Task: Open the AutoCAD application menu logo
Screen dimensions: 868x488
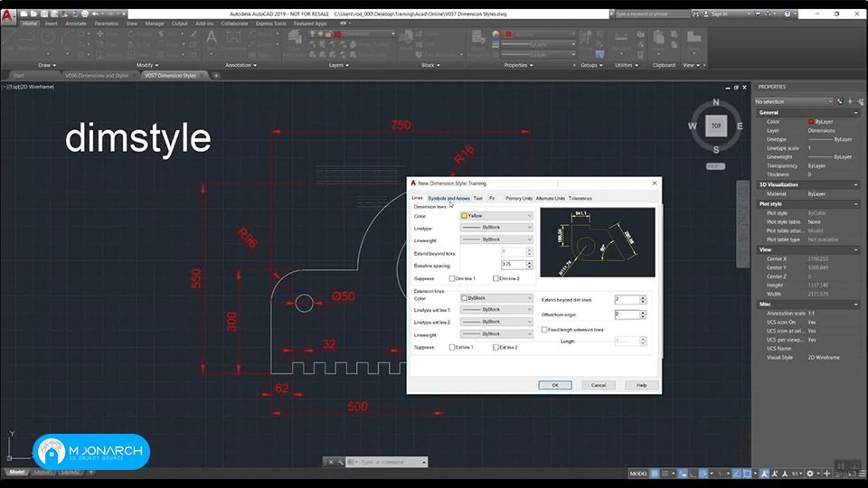Action: 7,16
